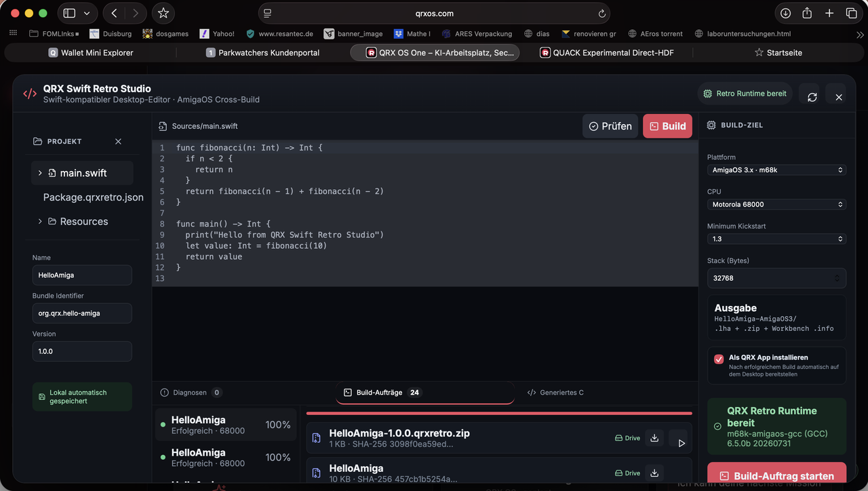Viewport: 868px width, 491px height.
Task: Click the red Build button
Action: pos(667,126)
